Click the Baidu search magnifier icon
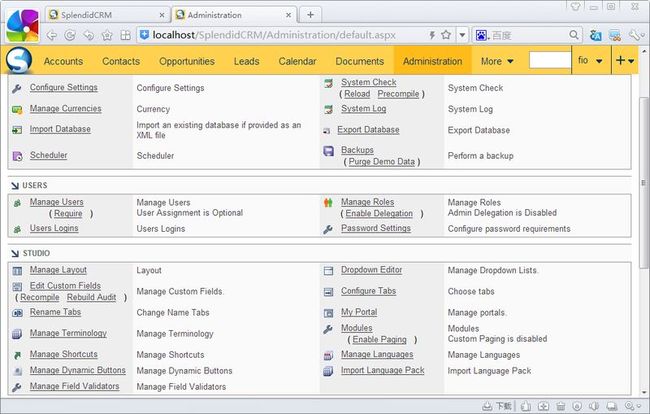Viewport: 650px width, 414px height. tap(574, 35)
